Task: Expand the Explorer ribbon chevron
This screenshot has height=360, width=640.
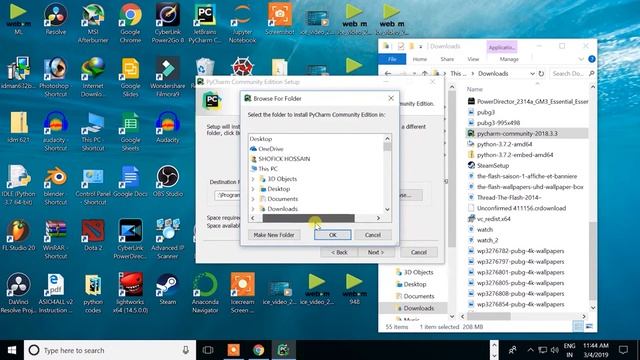Action: 581,59
